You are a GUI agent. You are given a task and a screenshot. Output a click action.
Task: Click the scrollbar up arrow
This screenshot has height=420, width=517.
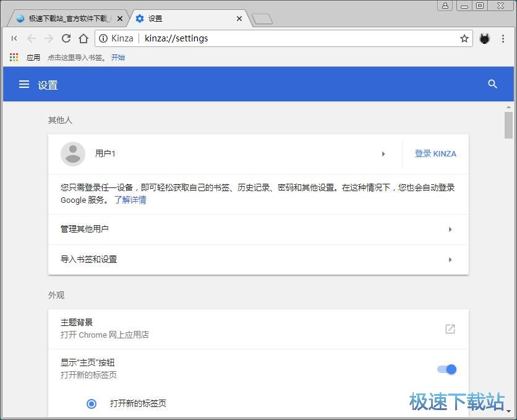(x=508, y=107)
